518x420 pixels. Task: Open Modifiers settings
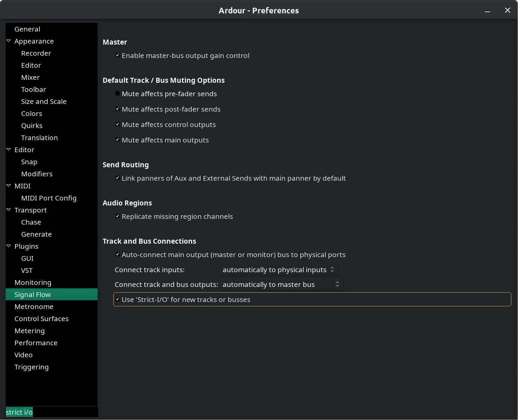pos(37,174)
